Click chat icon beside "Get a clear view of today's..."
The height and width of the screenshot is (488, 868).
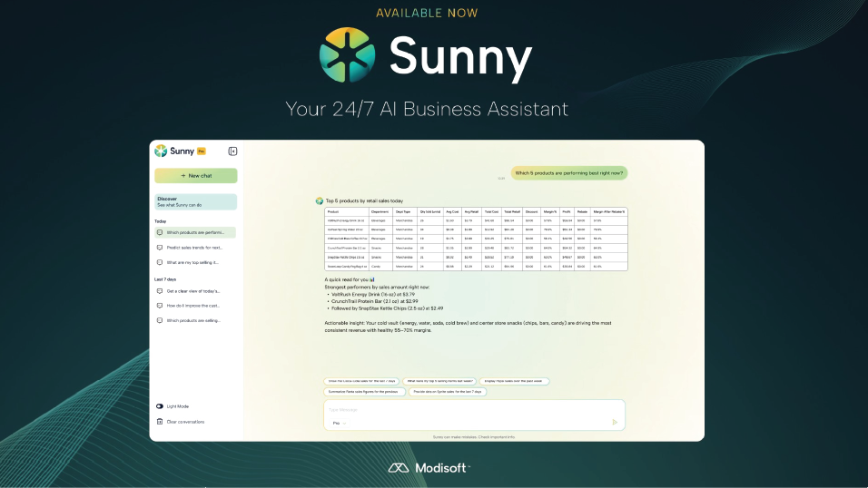(160, 291)
